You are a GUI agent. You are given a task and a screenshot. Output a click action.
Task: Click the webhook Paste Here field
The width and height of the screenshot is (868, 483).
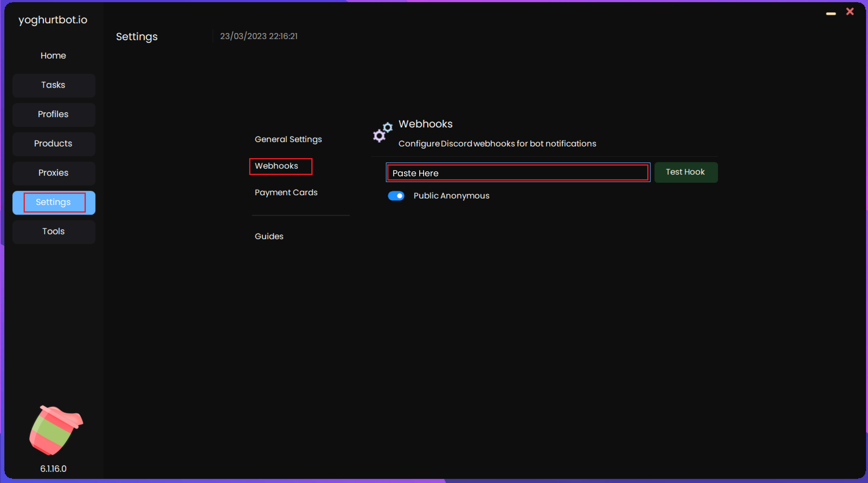(518, 173)
